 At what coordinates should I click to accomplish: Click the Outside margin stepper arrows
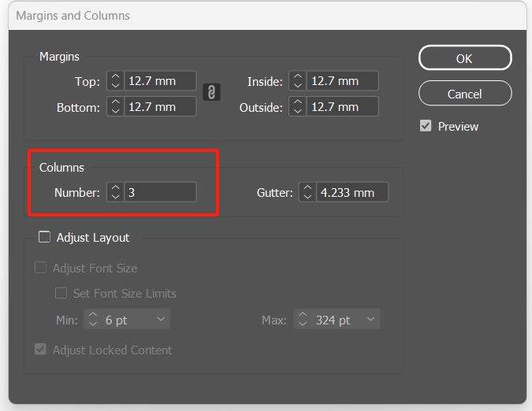click(297, 106)
